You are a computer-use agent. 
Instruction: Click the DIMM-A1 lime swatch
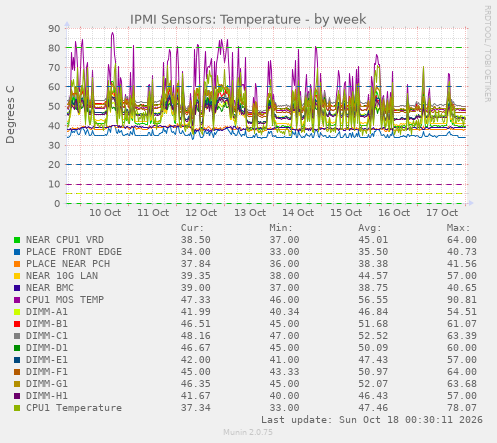click(17, 312)
